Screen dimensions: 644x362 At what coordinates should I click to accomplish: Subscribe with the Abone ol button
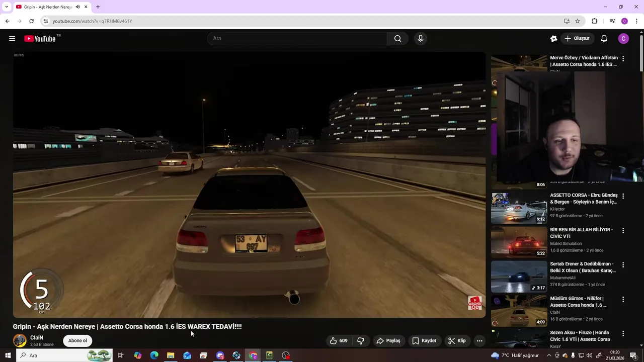[77, 341]
